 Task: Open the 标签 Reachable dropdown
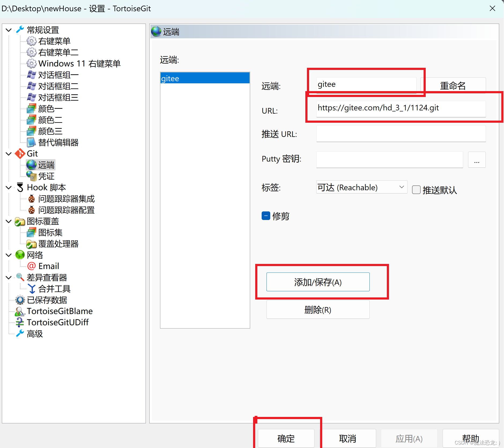[362, 187]
